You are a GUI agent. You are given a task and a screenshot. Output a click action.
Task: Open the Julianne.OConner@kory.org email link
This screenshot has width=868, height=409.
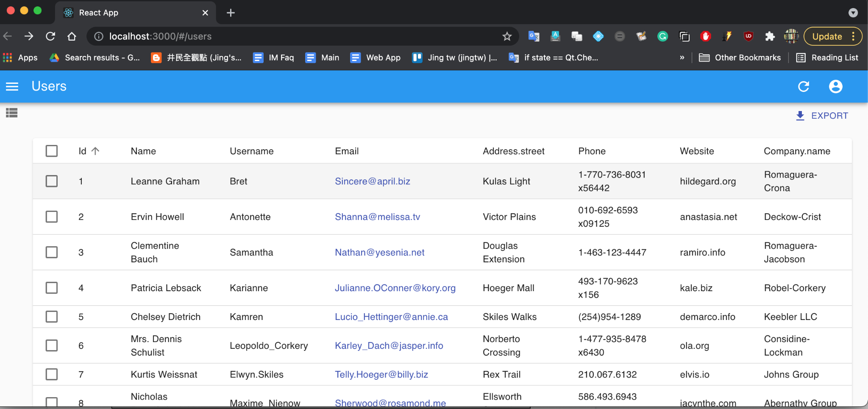(395, 288)
